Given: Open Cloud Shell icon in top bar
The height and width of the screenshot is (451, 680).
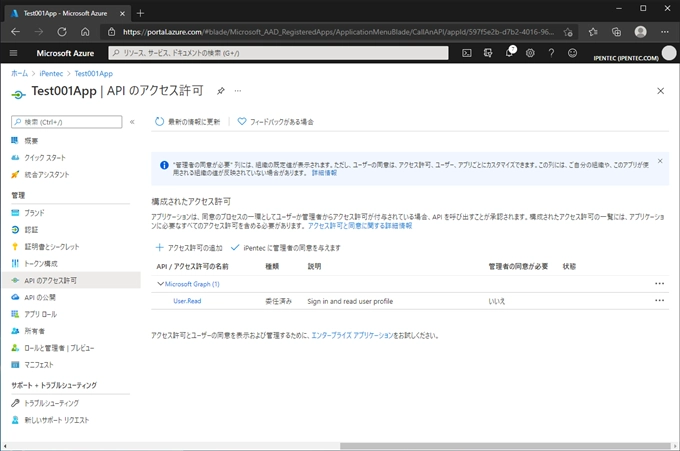Looking at the screenshot, I should coord(467,53).
